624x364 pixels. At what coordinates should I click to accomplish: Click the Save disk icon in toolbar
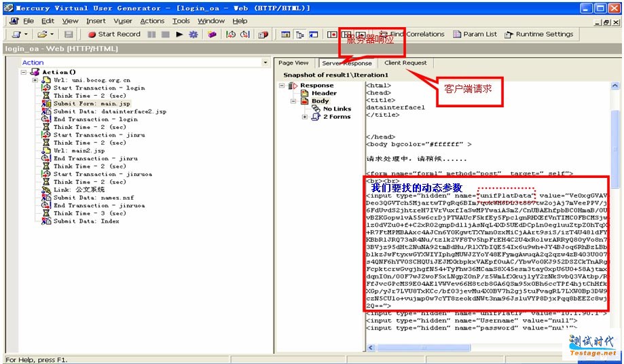[68, 34]
